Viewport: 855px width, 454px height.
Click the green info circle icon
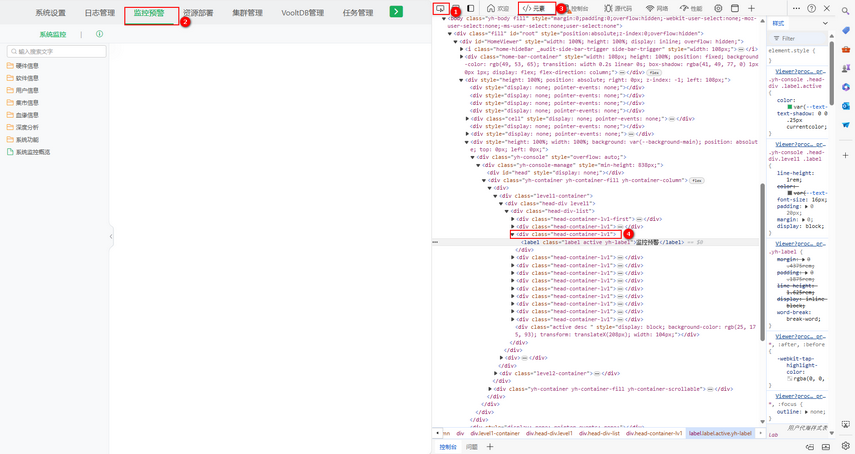pyautogui.click(x=99, y=34)
